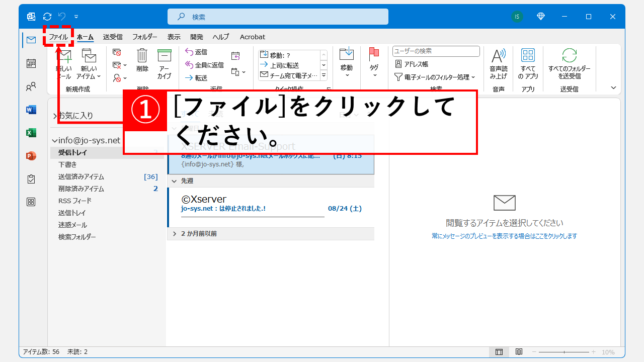This screenshot has width=644, height=362.
Task: Click the always preview messages link
Action: (x=504, y=236)
